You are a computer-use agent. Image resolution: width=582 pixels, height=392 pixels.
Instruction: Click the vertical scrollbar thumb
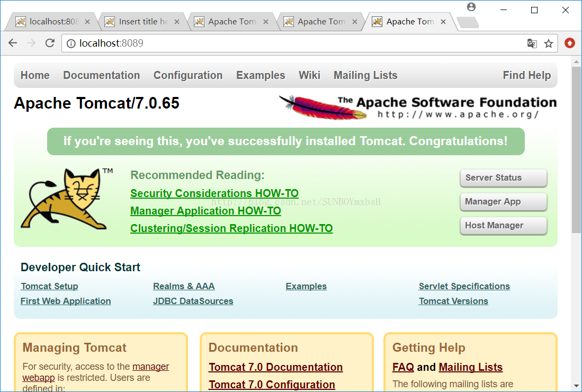pos(576,150)
